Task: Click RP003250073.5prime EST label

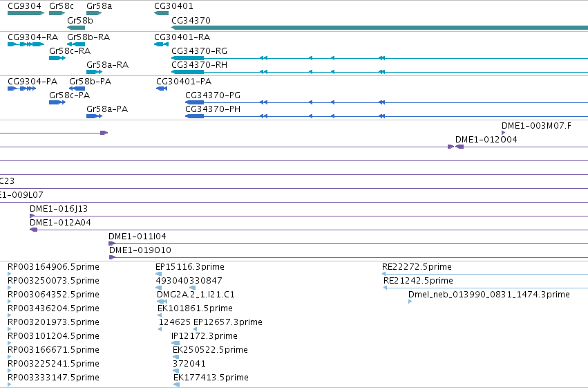Action: [x=53, y=281]
